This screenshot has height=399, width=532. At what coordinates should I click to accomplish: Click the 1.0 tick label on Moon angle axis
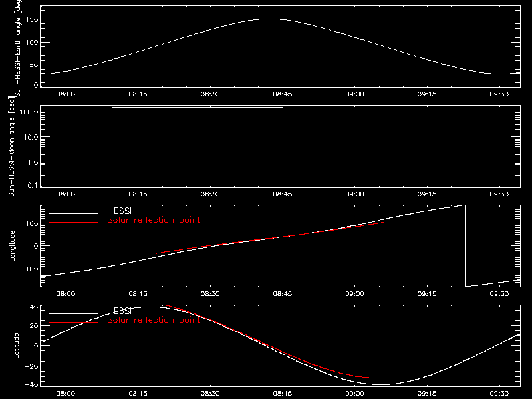tap(33, 162)
